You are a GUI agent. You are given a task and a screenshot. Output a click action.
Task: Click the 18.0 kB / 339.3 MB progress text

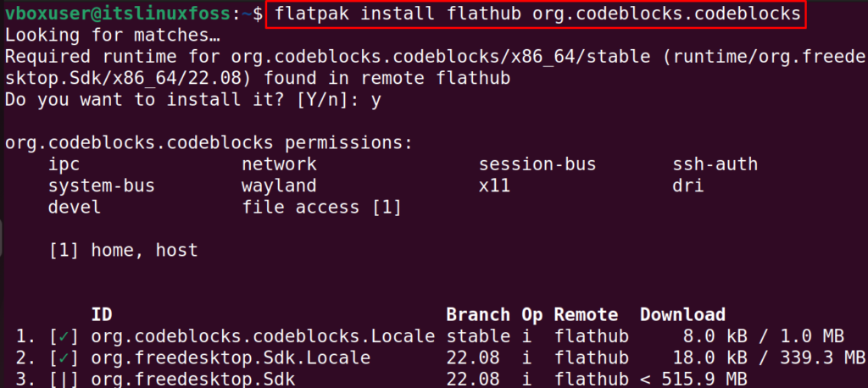pyautogui.click(x=769, y=358)
